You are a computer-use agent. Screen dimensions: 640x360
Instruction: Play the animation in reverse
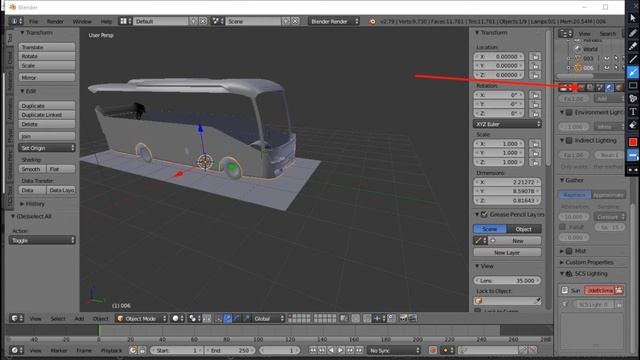(x=331, y=350)
